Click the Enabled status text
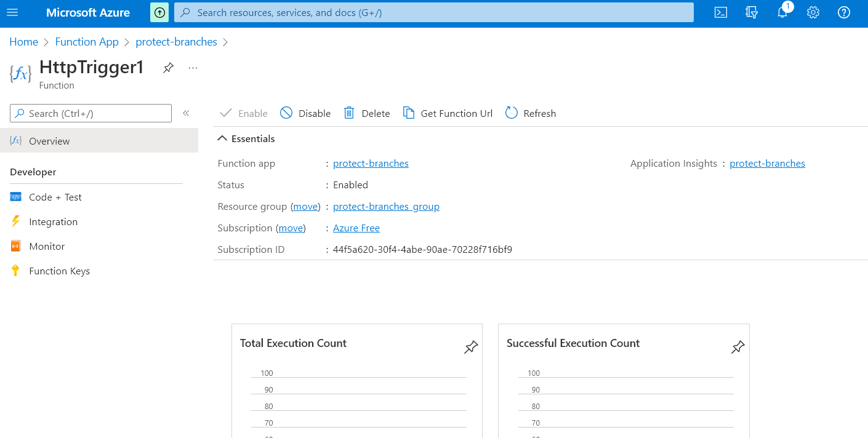Screen dimensions: 868x438 tap(350, 185)
